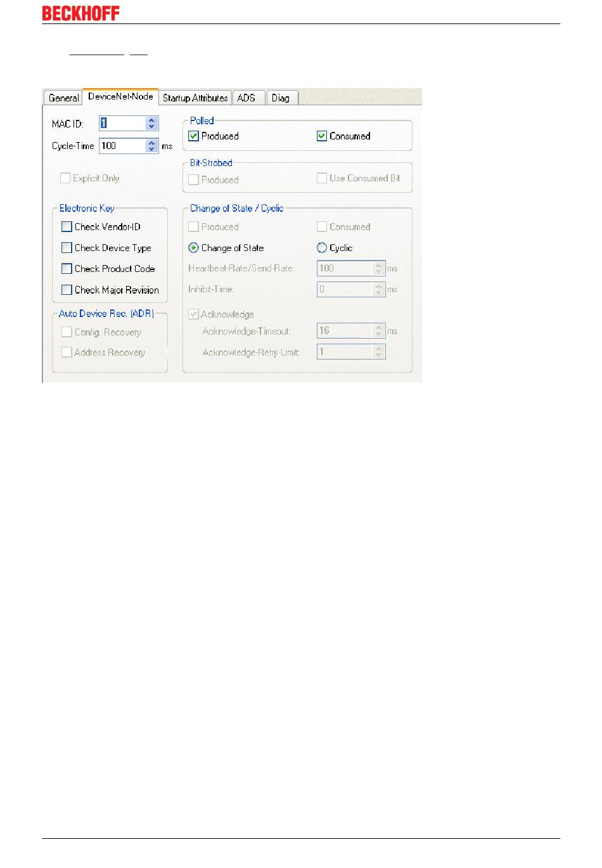Decrease the MAC ID value
This screenshot has width=602, height=868.
click(151, 126)
